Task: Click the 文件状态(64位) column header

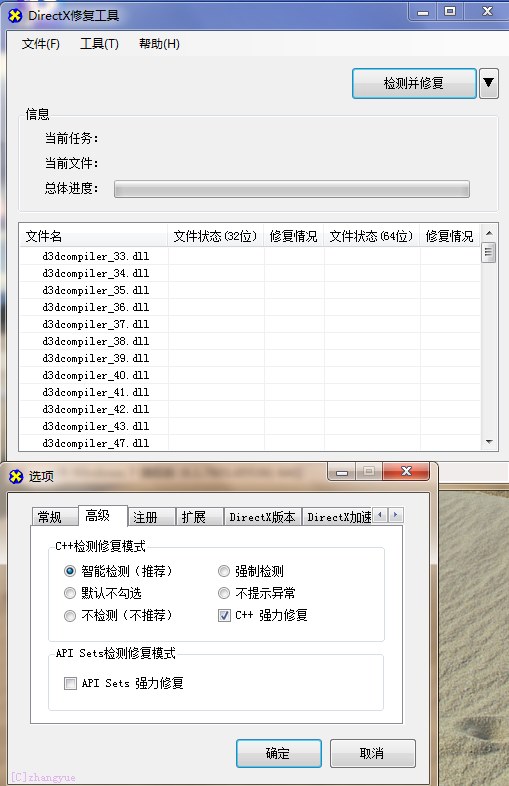Action: 372,236
